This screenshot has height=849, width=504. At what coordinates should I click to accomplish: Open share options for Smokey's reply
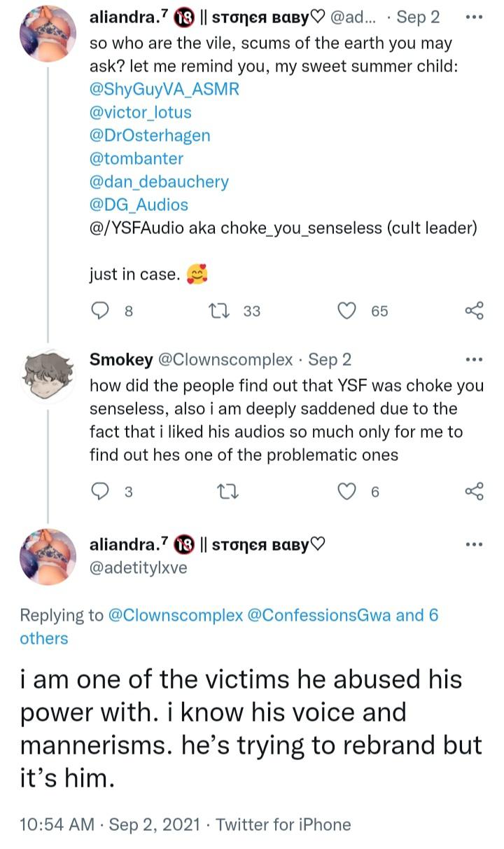click(x=472, y=491)
